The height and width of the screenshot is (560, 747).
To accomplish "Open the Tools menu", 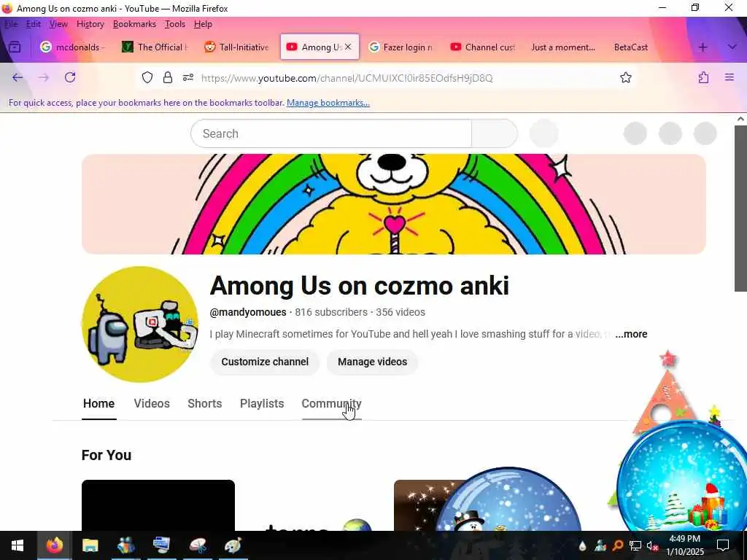I will pyautogui.click(x=175, y=24).
